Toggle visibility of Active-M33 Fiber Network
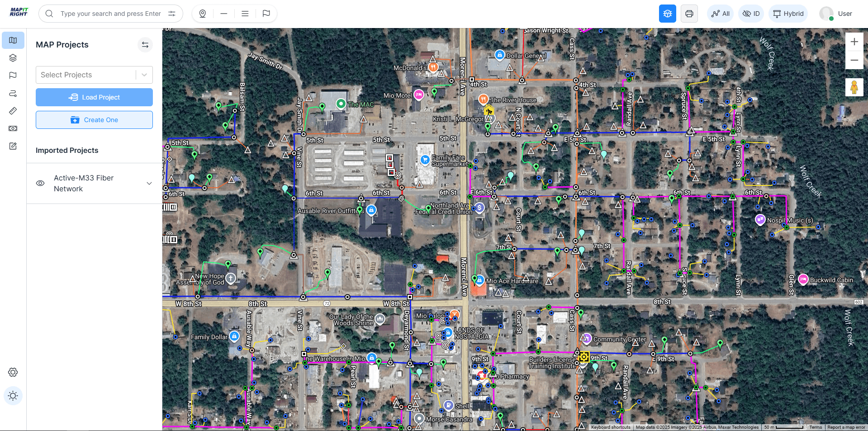Viewport: 868px width, 431px height. (40, 183)
